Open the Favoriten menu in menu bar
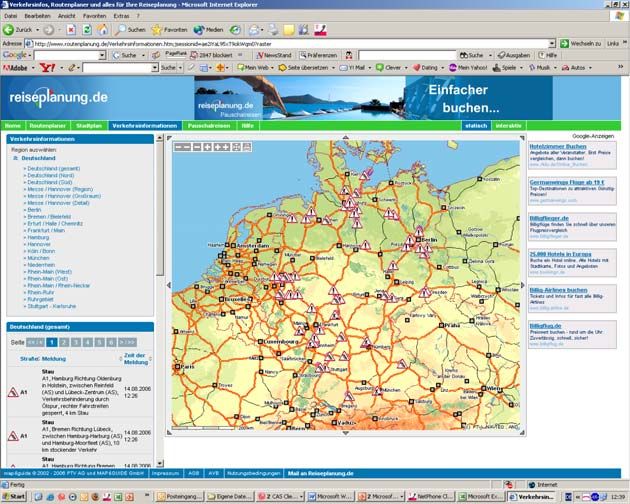 [x=94, y=16]
